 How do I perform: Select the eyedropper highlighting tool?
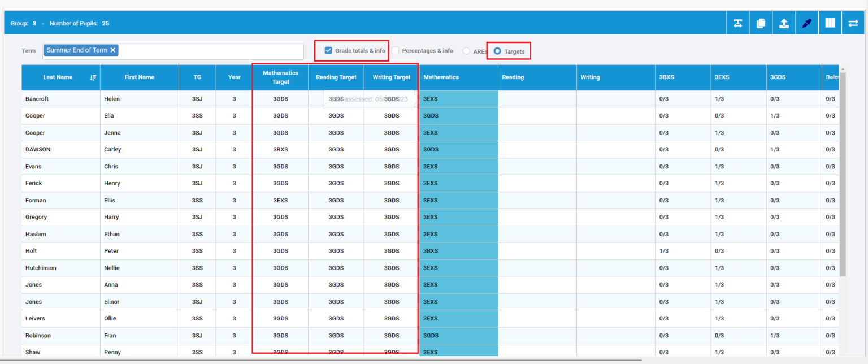(806, 23)
